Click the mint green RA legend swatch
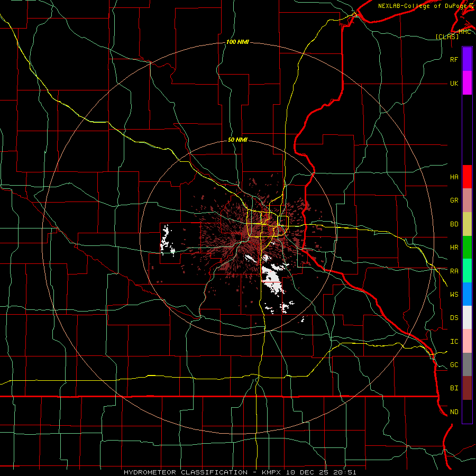The width and height of the screenshot is (476, 476). pos(467,271)
